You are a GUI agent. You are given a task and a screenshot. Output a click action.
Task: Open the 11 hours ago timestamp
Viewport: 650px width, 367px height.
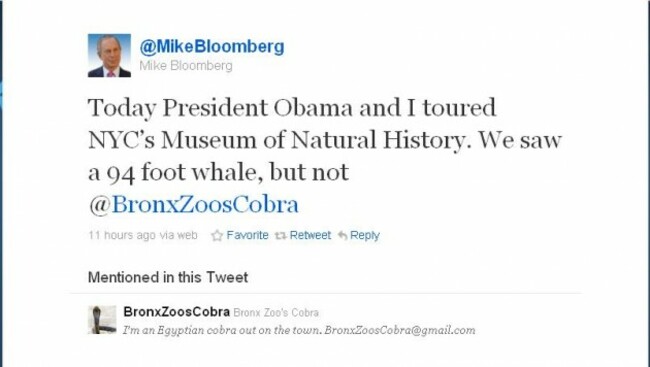pyautogui.click(x=122, y=235)
